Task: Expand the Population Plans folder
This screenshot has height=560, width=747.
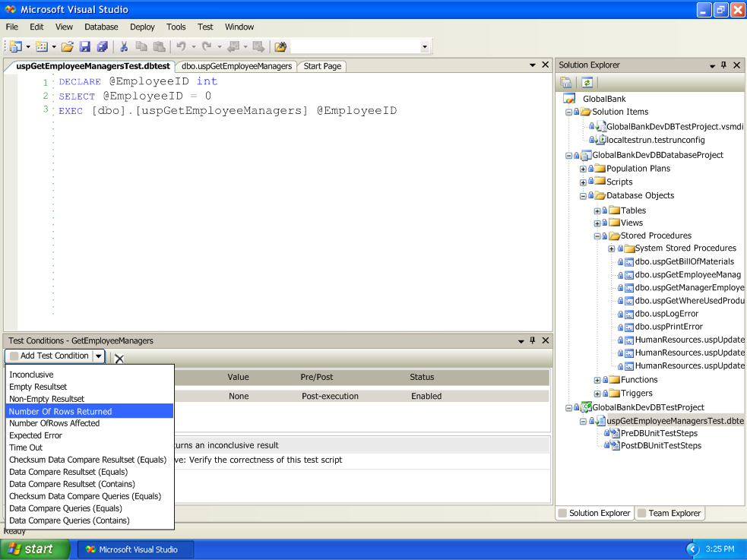Action: click(583, 169)
